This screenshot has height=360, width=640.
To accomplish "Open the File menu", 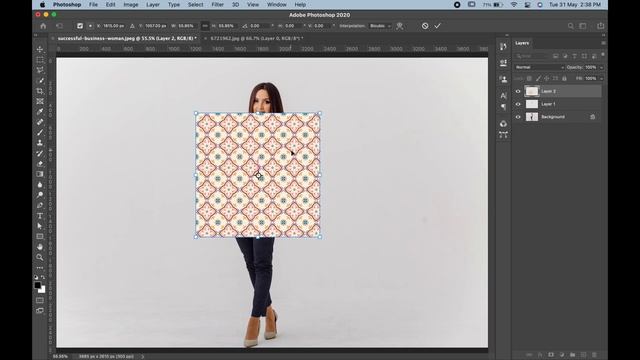I will [x=93, y=4].
